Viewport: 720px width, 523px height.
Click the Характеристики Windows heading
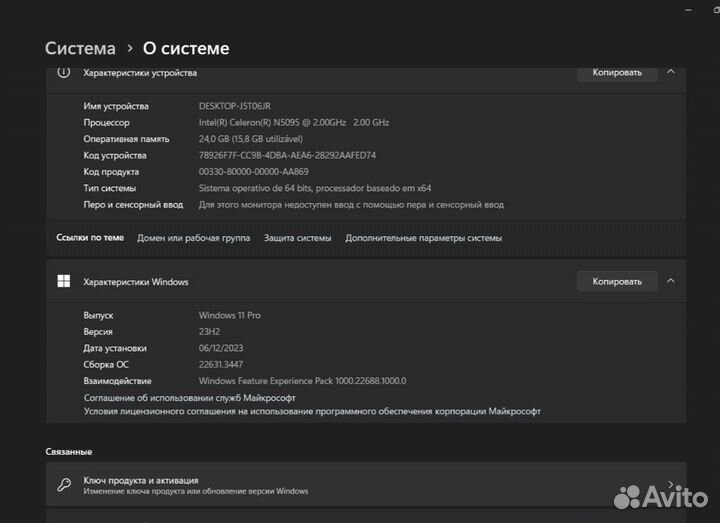[x=136, y=281]
